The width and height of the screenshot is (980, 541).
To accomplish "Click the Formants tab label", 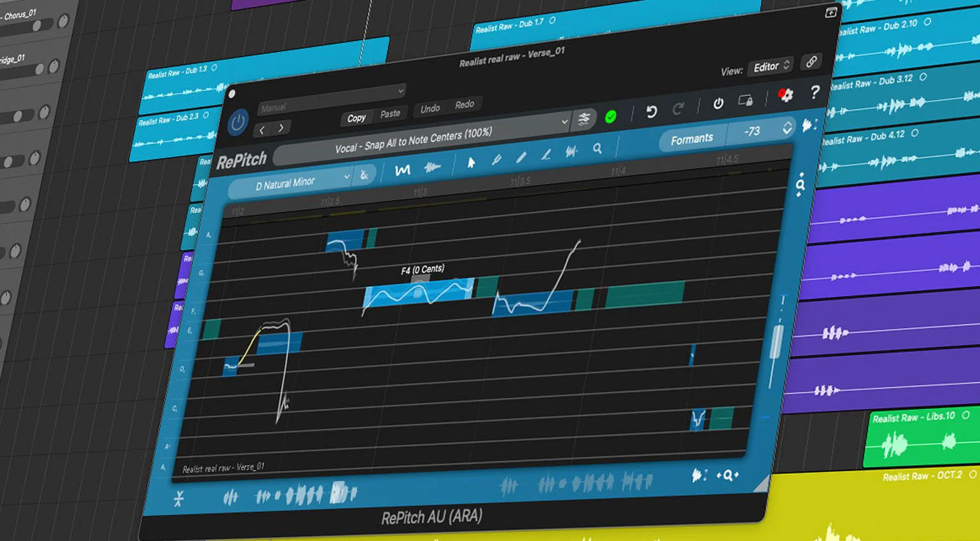I will click(x=692, y=138).
